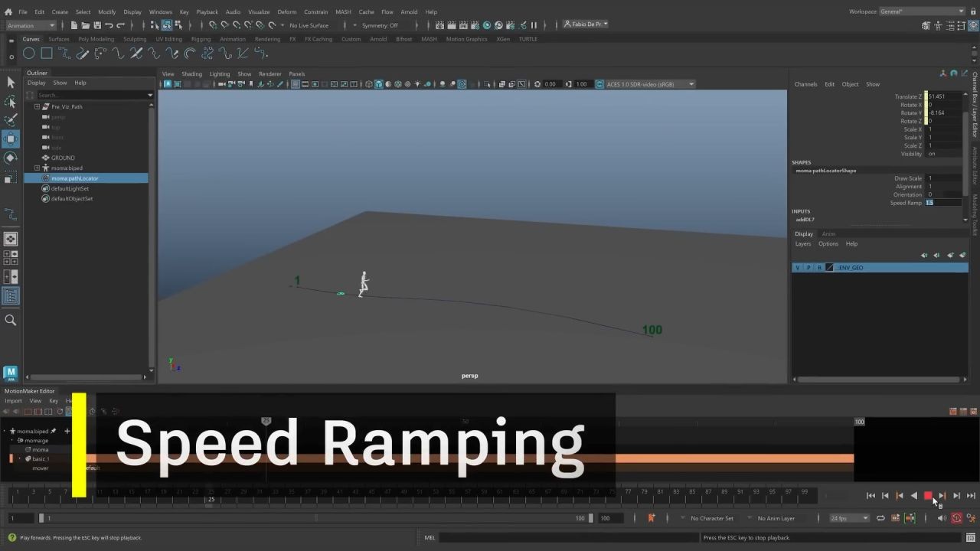Expand the moma:biped tree node
The image size is (980, 551).
[x=37, y=168]
